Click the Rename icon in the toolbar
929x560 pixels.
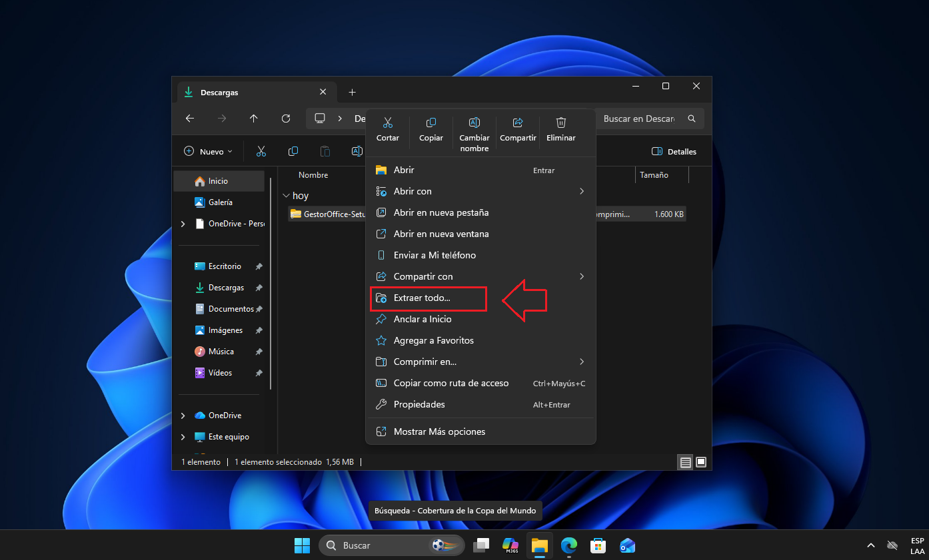tap(357, 151)
